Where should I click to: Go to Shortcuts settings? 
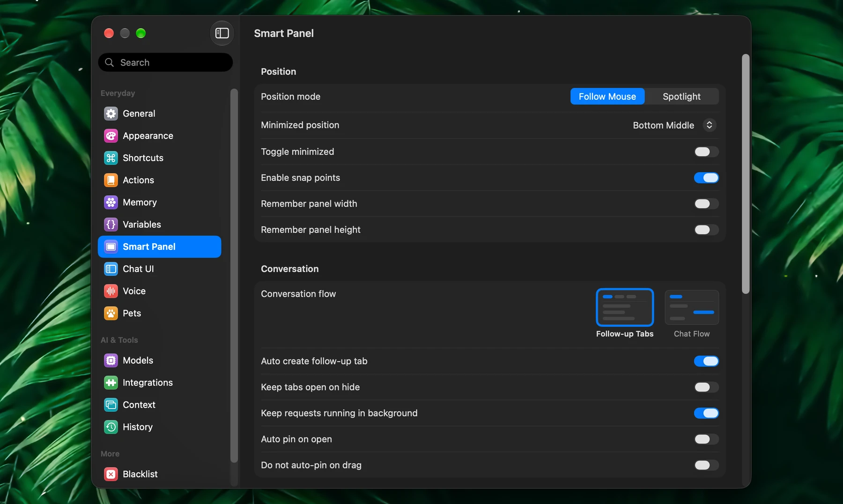click(x=159, y=158)
